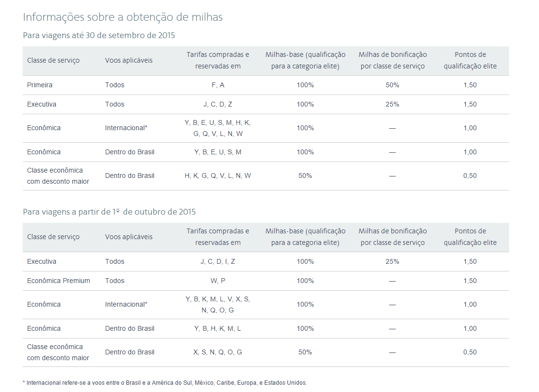
Task: Click 'Milhas de bonificação' header in second table
Action: tap(392, 237)
